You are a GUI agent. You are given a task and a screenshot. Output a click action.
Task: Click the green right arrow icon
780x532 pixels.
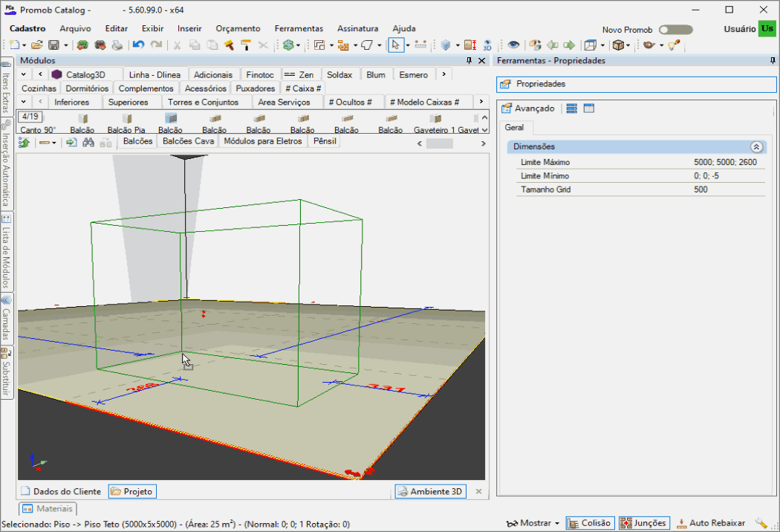(x=569, y=45)
